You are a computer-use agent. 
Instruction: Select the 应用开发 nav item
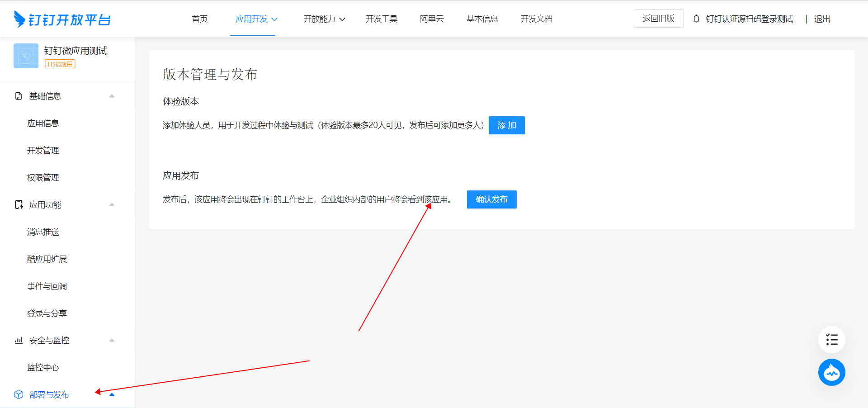click(251, 19)
